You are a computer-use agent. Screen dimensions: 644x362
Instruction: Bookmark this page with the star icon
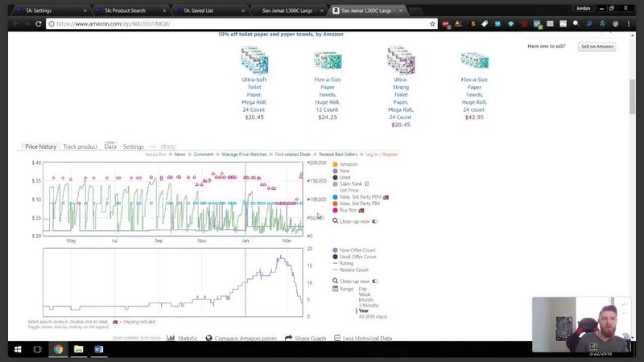(432, 24)
